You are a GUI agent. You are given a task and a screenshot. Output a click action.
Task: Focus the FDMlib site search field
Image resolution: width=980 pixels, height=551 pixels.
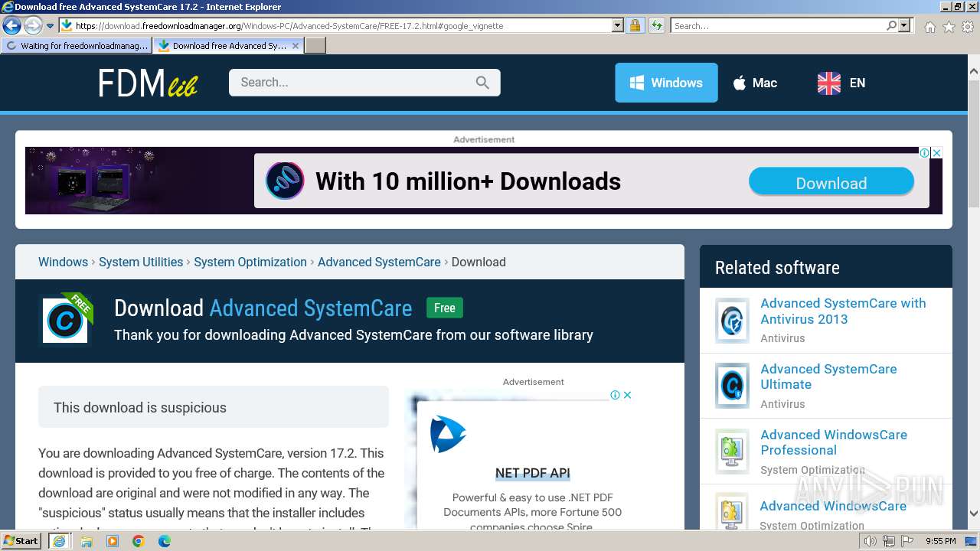tap(352, 83)
